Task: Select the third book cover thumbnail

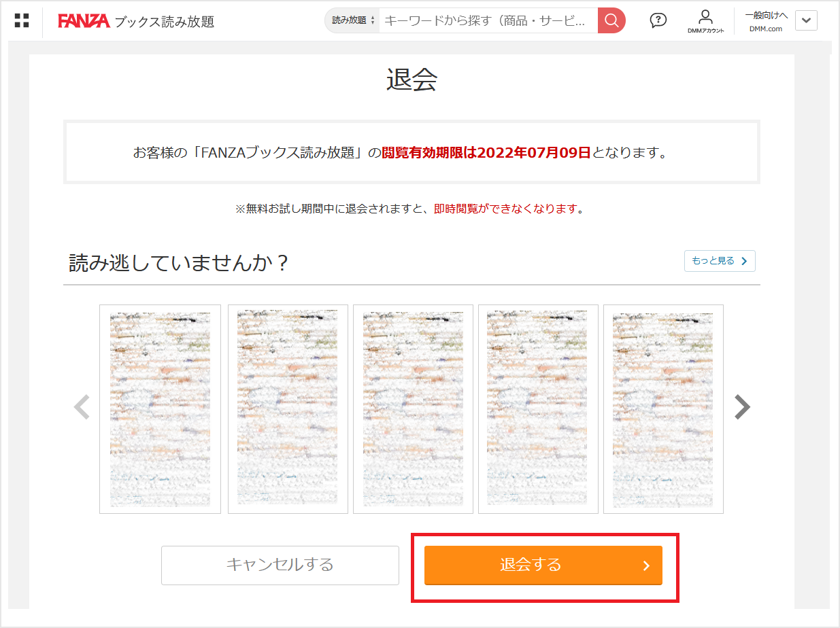Action: pos(413,409)
